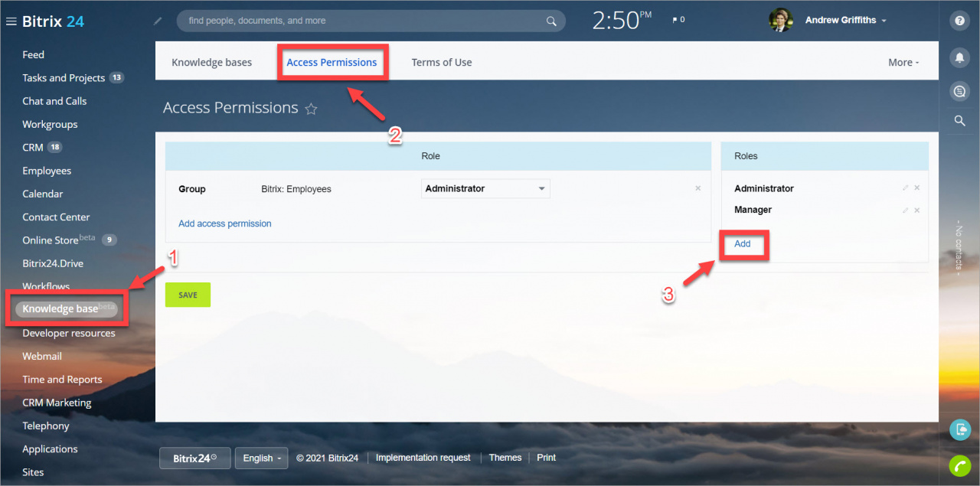Open the Implementation request link
The image size is (980, 486).
tap(423, 458)
